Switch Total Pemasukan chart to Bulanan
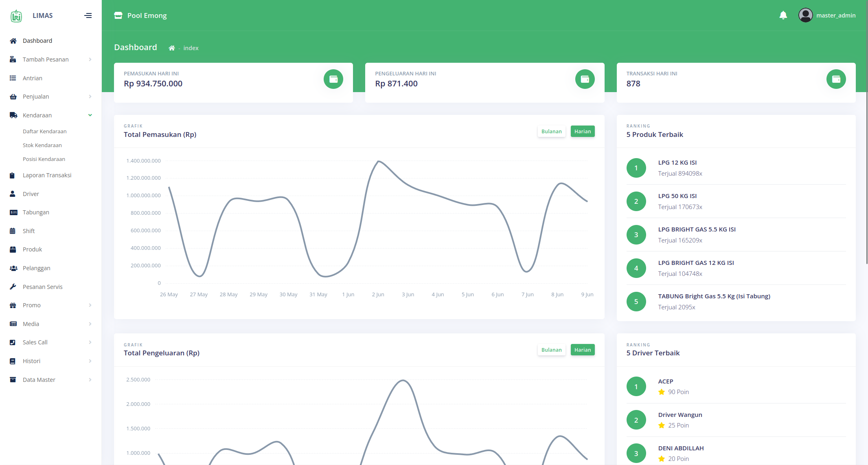This screenshot has height=465, width=868. pyautogui.click(x=552, y=131)
